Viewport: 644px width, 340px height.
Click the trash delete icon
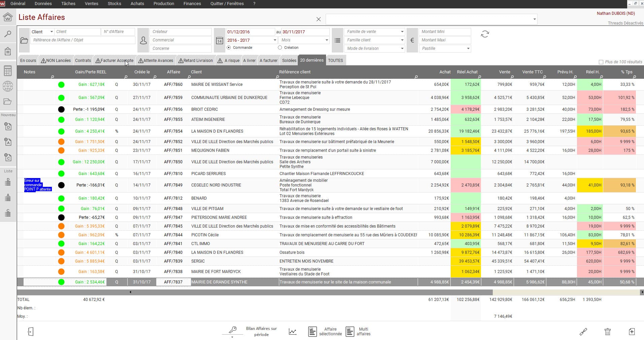coord(608,332)
